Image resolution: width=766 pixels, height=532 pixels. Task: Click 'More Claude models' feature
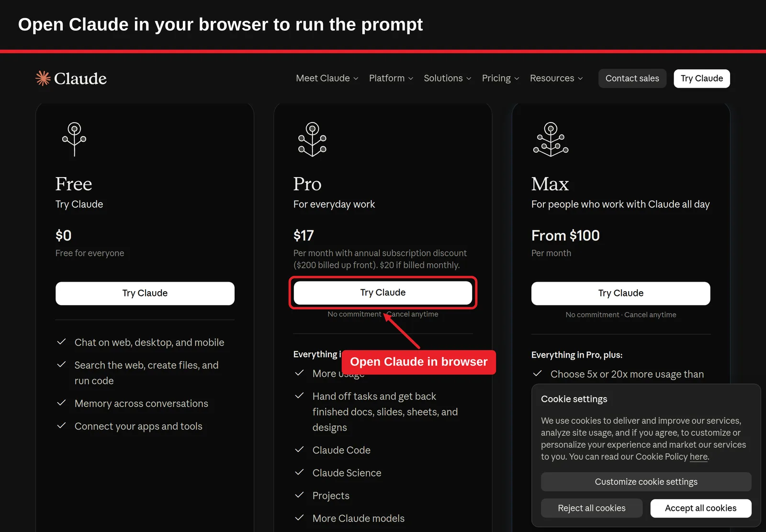359,519
